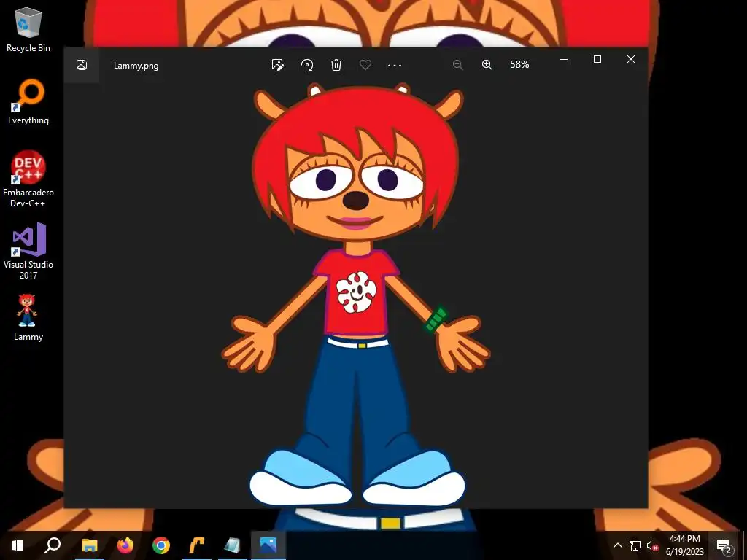Click the Lammy picture in the viewer

pyautogui.click(x=356, y=295)
